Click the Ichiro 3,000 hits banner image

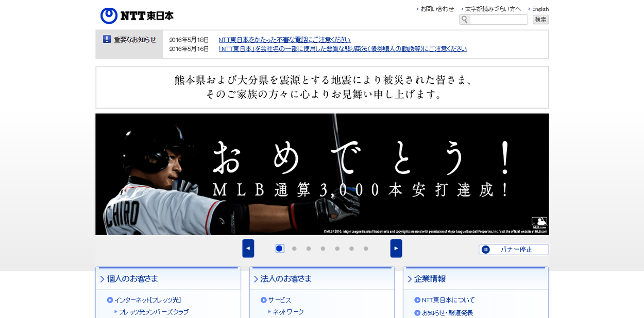click(x=322, y=174)
